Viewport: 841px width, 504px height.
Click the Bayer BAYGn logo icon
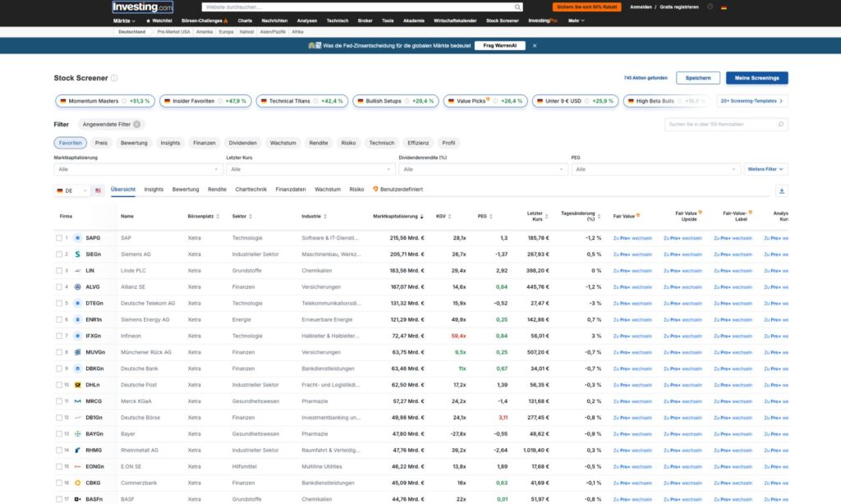(77, 433)
